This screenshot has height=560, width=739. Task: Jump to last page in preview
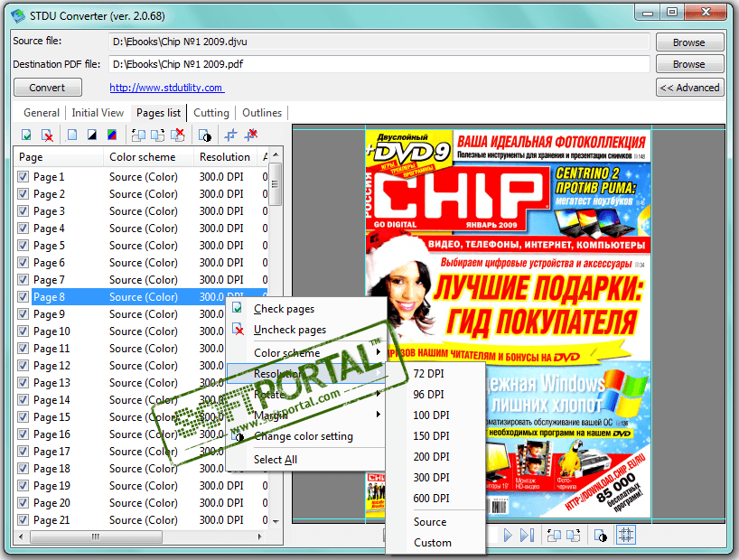pyautogui.click(x=527, y=535)
